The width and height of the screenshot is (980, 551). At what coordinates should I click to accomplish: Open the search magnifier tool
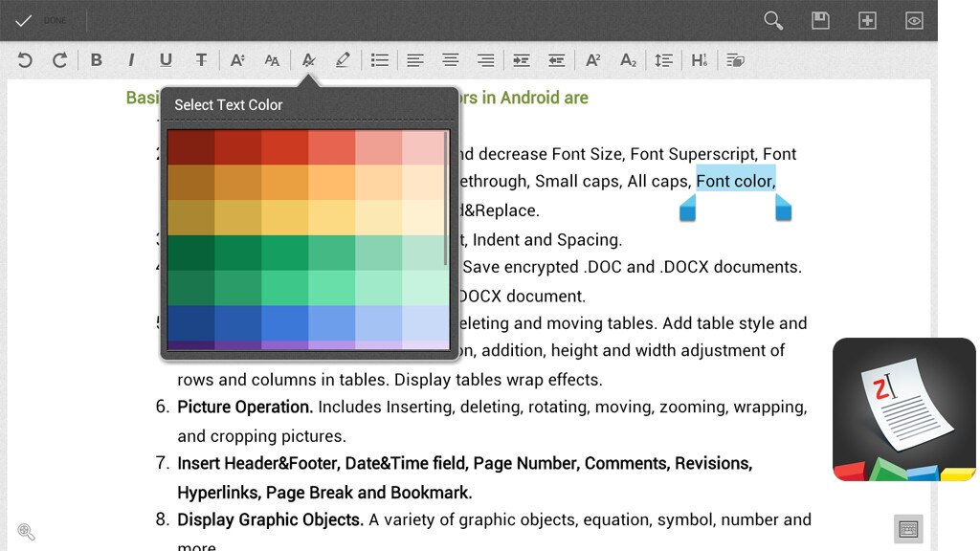click(773, 20)
